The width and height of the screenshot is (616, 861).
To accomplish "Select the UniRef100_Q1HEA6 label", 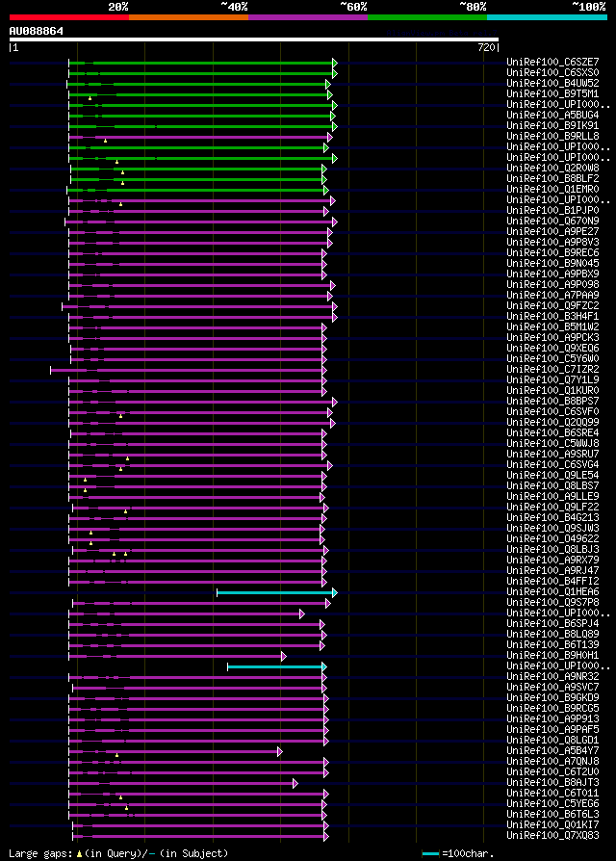I will [552, 592].
